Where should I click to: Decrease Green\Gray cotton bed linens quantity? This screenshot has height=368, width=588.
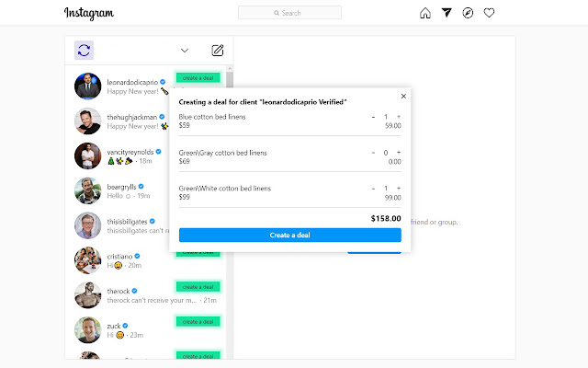point(373,153)
